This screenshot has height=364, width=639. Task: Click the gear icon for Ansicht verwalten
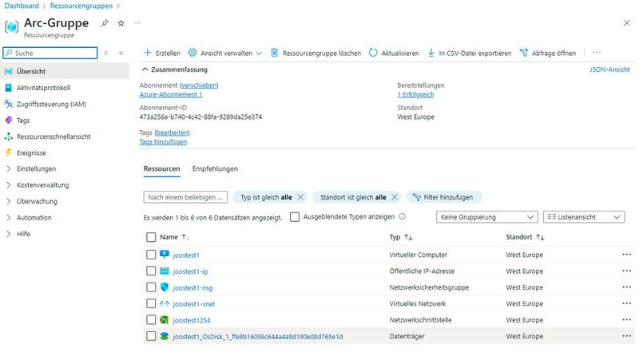click(x=192, y=53)
